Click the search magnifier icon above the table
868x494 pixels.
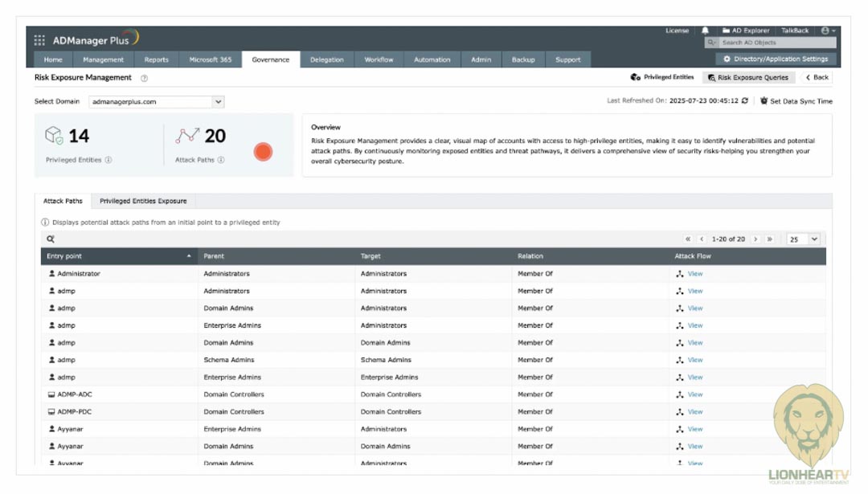[50, 239]
